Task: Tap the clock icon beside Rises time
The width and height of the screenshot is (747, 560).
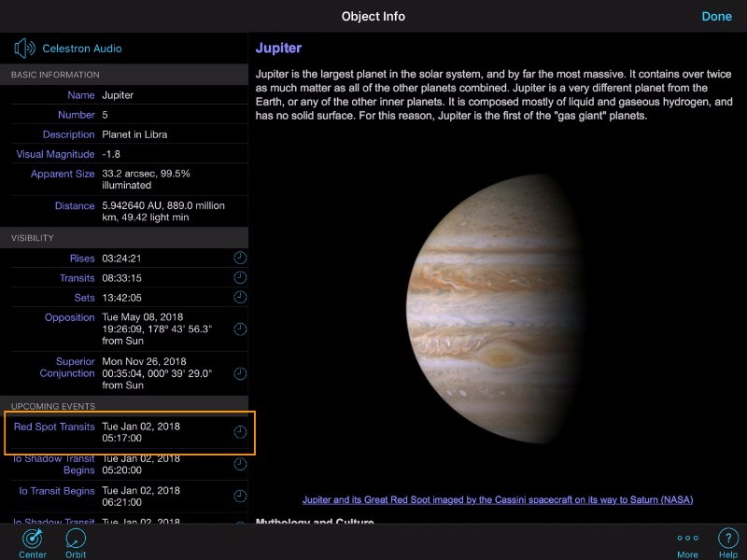Action: pos(240,259)
